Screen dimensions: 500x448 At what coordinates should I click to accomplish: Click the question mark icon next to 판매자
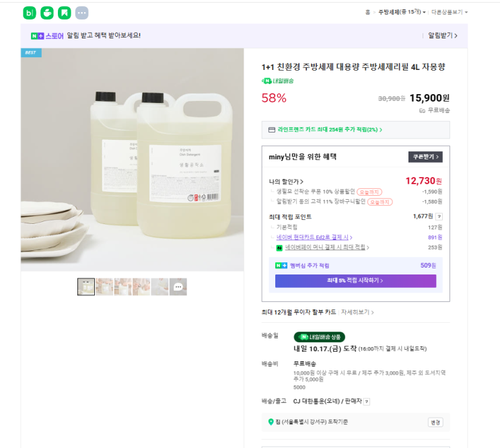click(367, 402)
